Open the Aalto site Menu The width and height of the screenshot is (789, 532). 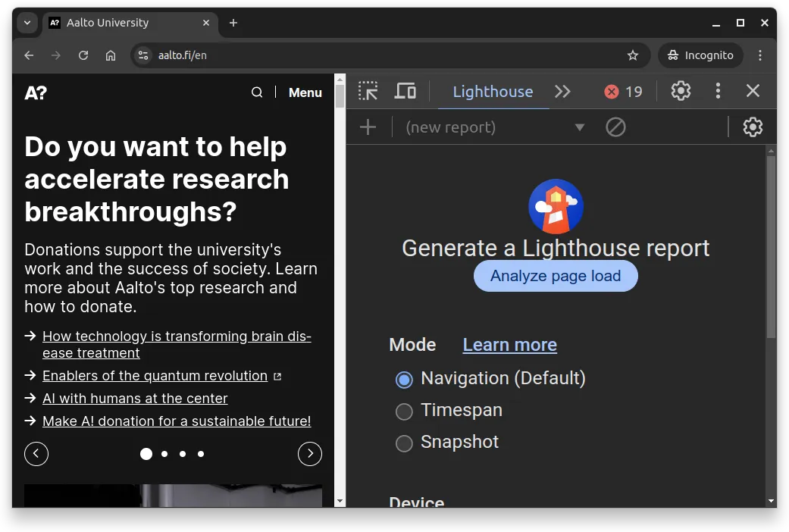click(305, 92)
